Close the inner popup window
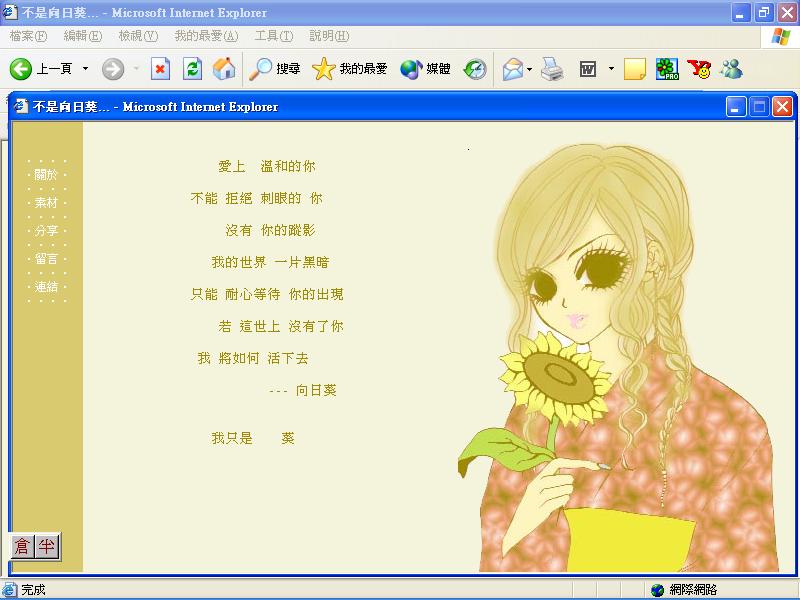800x600 pixels. pos(782,107)
